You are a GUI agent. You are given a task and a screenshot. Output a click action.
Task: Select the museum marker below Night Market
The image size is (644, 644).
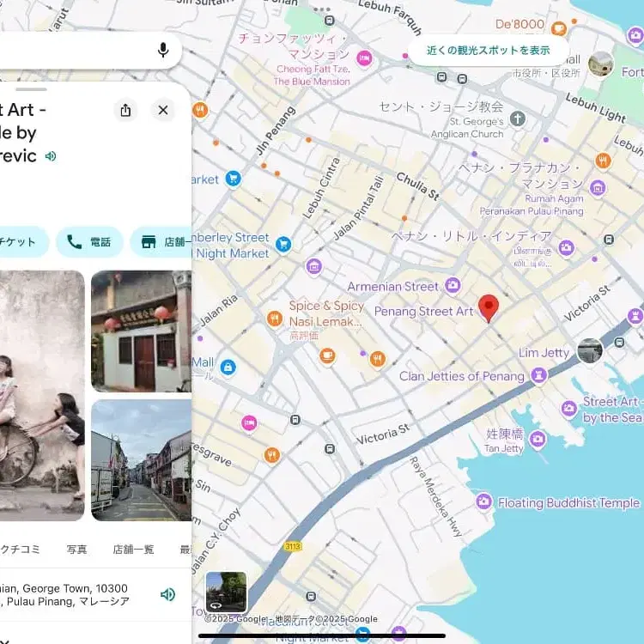pyautogui.click(x=314, y=266)
